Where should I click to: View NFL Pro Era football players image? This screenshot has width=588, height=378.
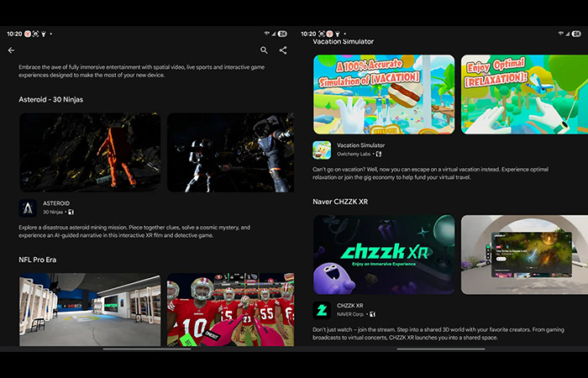[230, 309]
